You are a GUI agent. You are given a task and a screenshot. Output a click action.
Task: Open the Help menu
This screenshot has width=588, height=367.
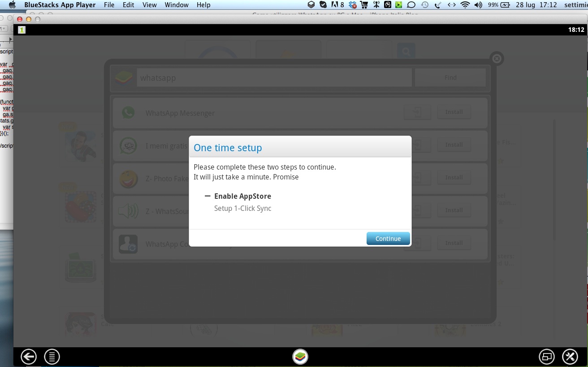click(203, 5)
